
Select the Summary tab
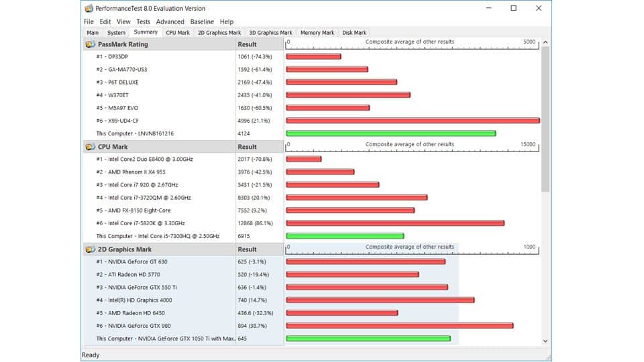tap(146, 32)
